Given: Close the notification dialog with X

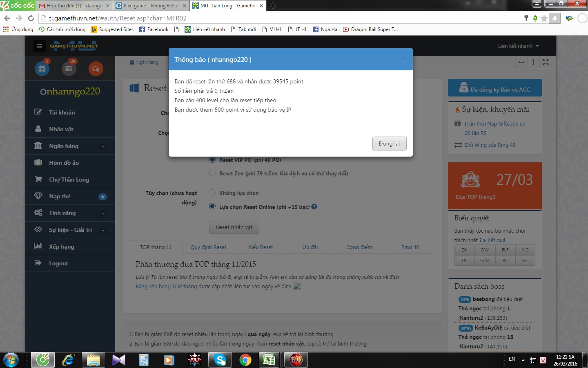Looking at the screenshot, I should pyautogui.click(x=403, y=59).
